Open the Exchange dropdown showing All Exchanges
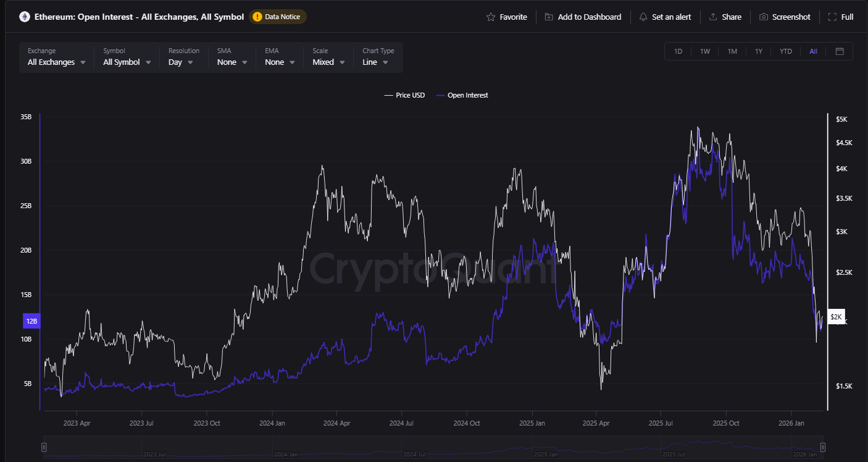The image size is (868, 462). click(x=56, y=62)
